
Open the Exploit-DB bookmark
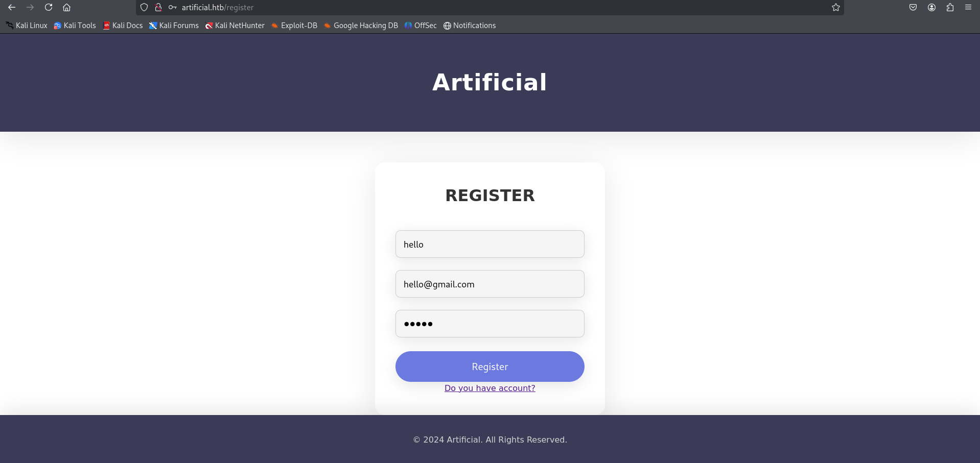click(294, 26)
